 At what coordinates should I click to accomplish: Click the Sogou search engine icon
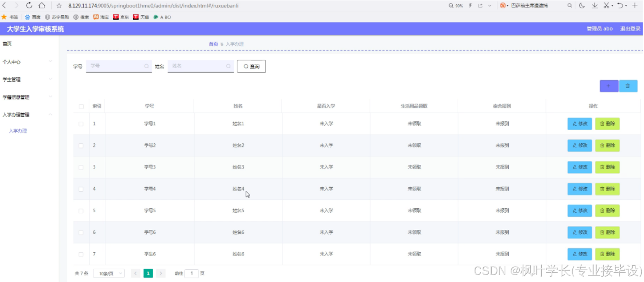click(503, 5)
